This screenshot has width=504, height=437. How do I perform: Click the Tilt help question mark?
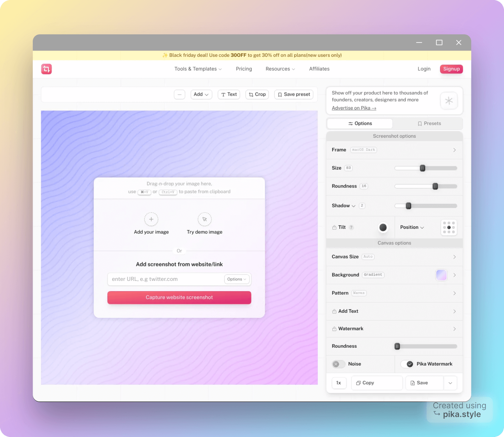point(351,227)
